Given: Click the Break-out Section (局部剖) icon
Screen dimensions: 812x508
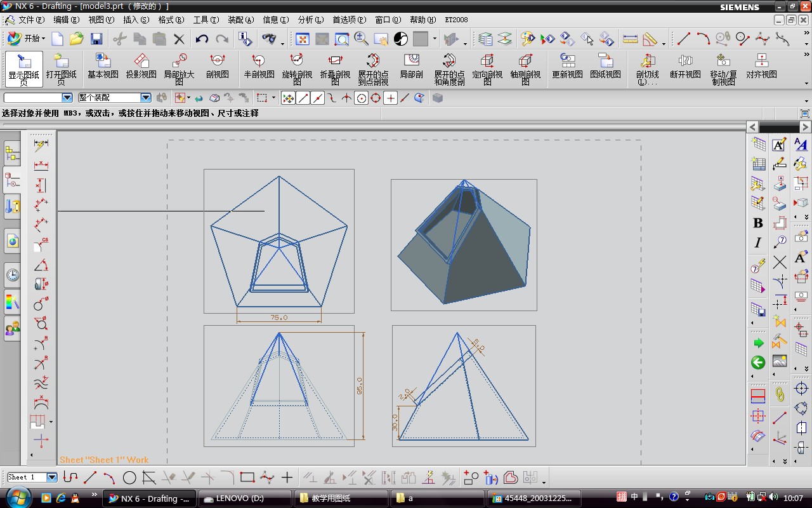Looking at the screenshot, I should point(411,67).
